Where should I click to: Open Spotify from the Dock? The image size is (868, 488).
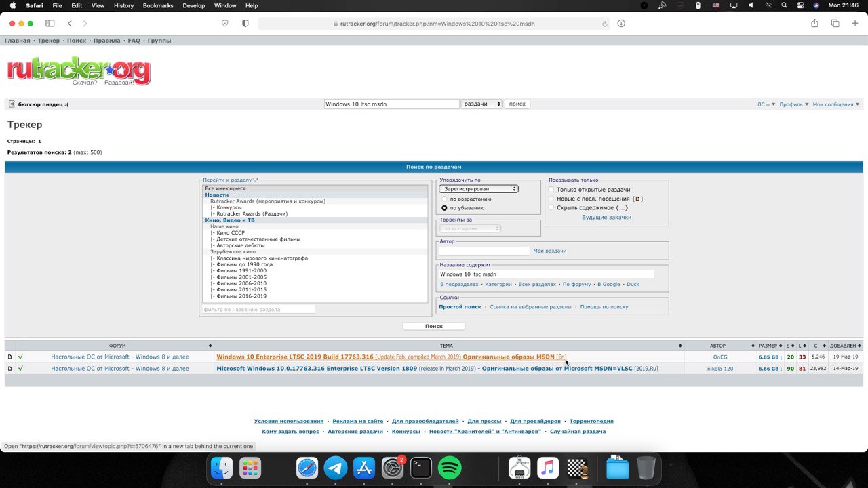coord(450,468)
